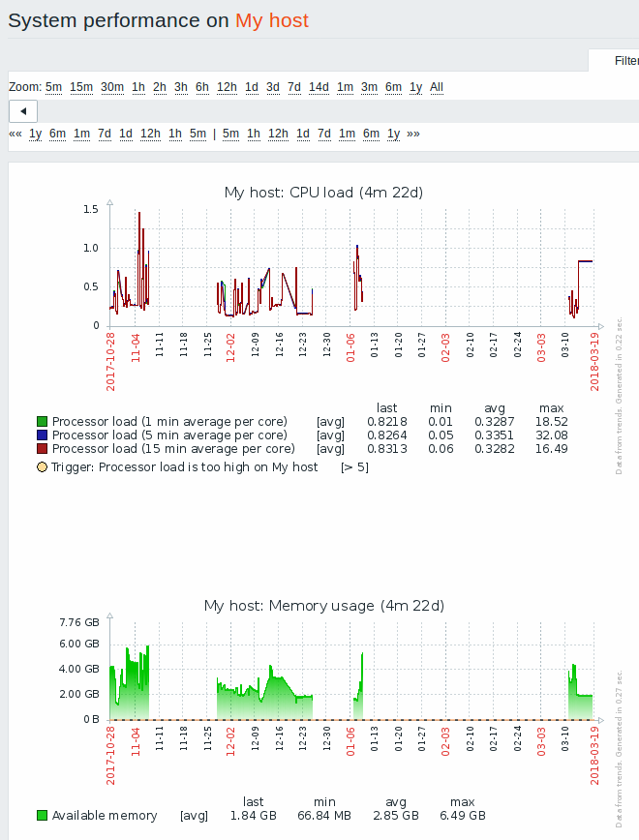Set zoom to 6m
The width and height of the screenshot is (639, 840).
[393, 87]
